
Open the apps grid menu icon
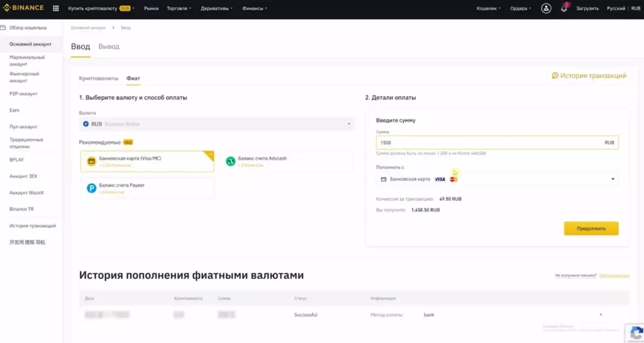pyautogui.click(x=56, y=8)
